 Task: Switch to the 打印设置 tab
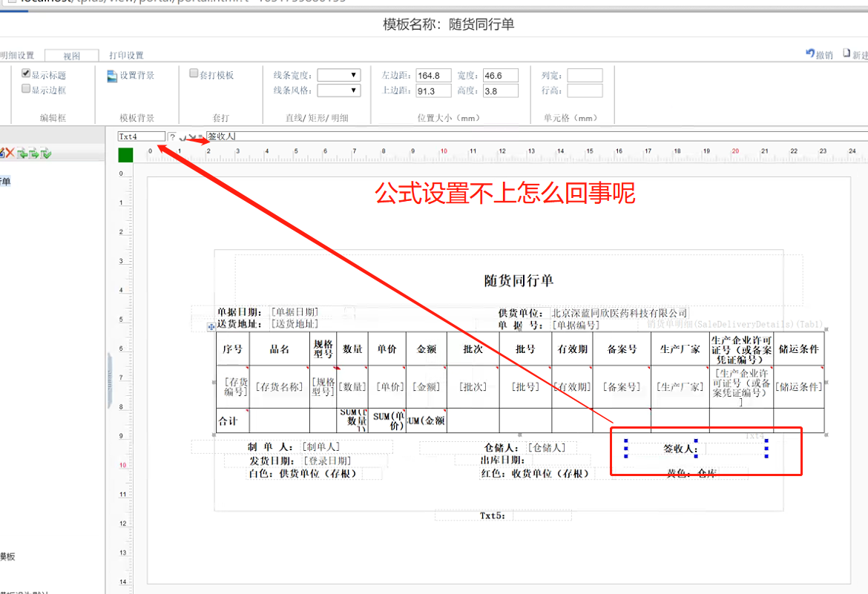pyautogui.click(x=126, y=56)
